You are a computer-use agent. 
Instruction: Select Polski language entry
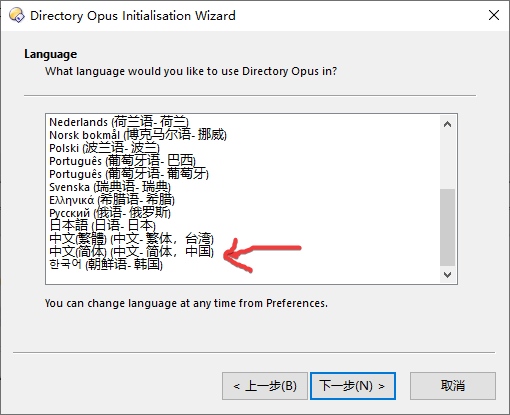(x=104, y=148)
